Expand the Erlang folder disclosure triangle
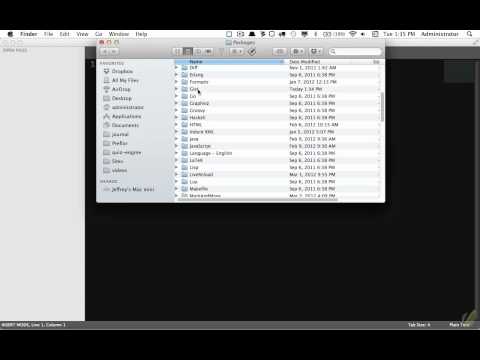 pyautogui.click(x=176, y=75)
